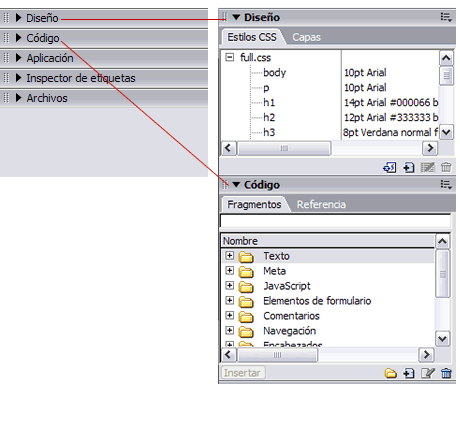Click CSS panel horizontal scroll left arrow
Image resolution: width=460 pixels, height=430 pixels.
tap(229, 148)
